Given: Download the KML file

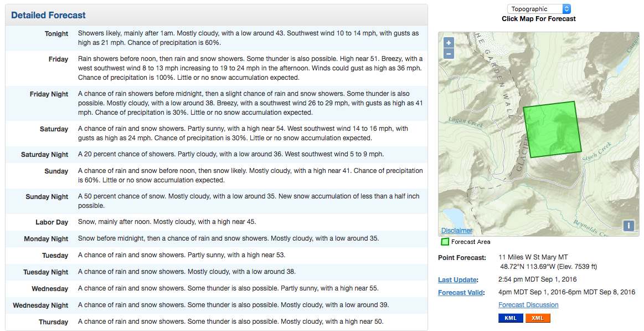Looking at the screenshot, I should pos(511,318).
